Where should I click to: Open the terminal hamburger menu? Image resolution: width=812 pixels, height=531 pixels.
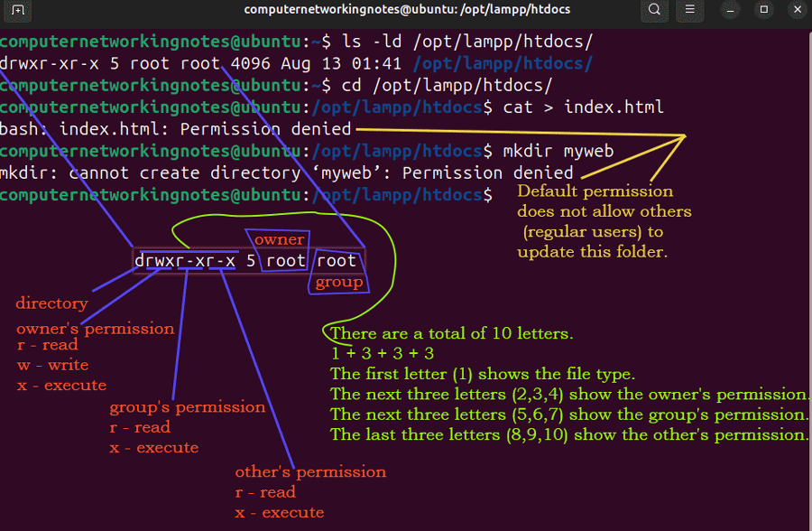690,10
